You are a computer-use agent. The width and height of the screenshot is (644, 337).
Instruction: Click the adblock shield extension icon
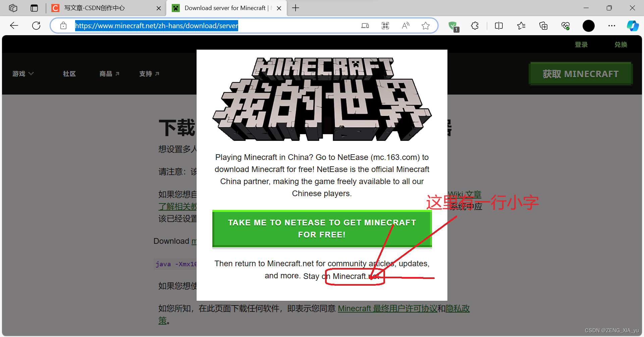[453, 25]
